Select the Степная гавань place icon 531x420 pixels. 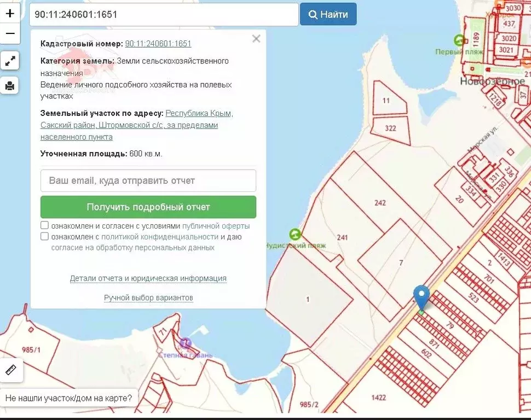tap(185, 343)
